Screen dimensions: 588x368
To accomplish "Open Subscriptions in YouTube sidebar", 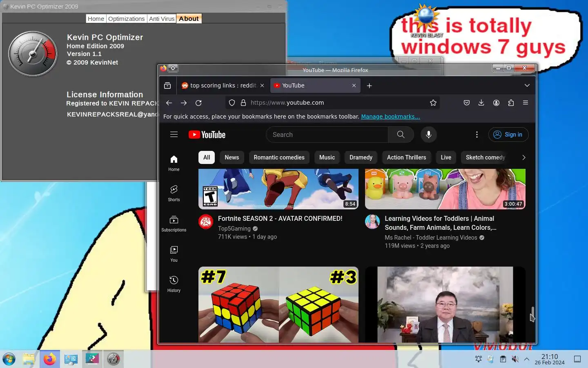I will (174, 224).
